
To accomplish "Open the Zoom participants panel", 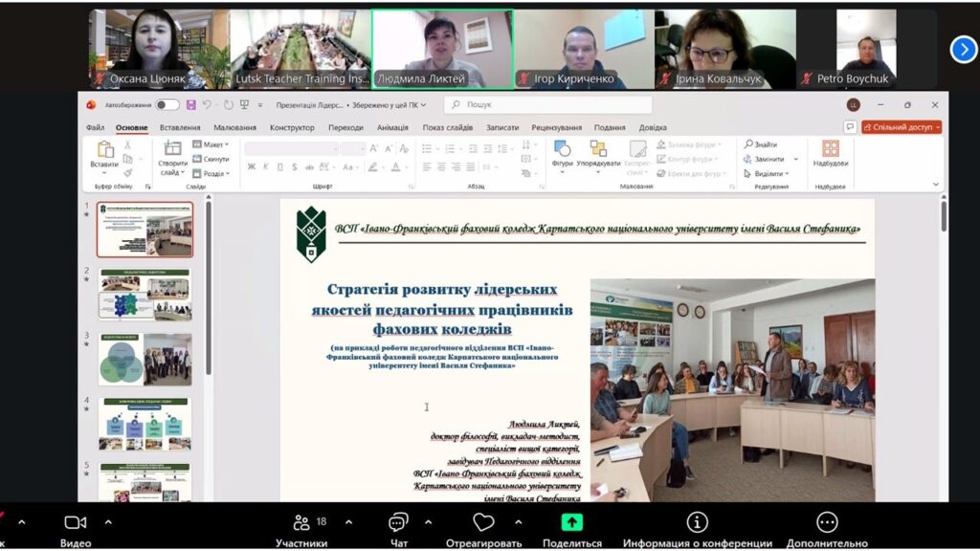I will tap(301, 523).
